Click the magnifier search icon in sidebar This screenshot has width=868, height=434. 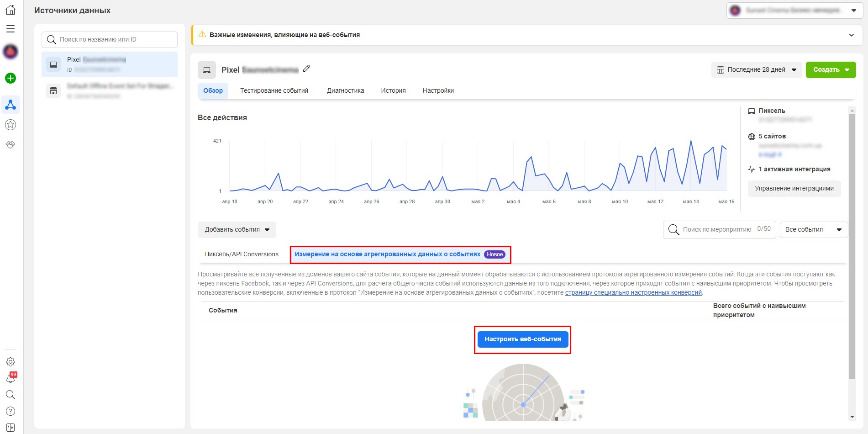[11, 395]
